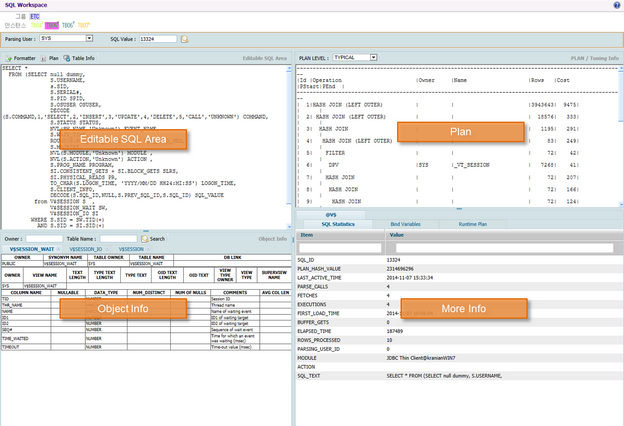The width and height of the screenshot is (624, 426).
Task: Open help via the question mark icon
Action: pyautogui.click(x=616, y=5)
